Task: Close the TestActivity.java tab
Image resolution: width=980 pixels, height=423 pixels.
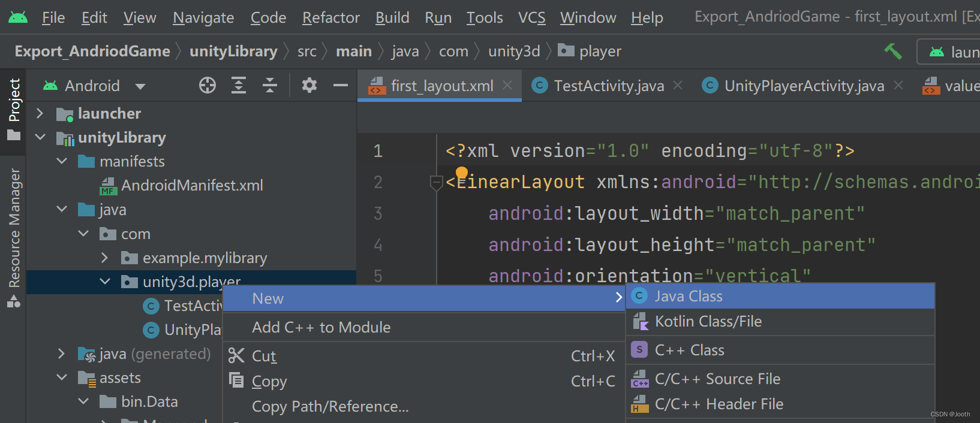Action: tap(678, 85)
